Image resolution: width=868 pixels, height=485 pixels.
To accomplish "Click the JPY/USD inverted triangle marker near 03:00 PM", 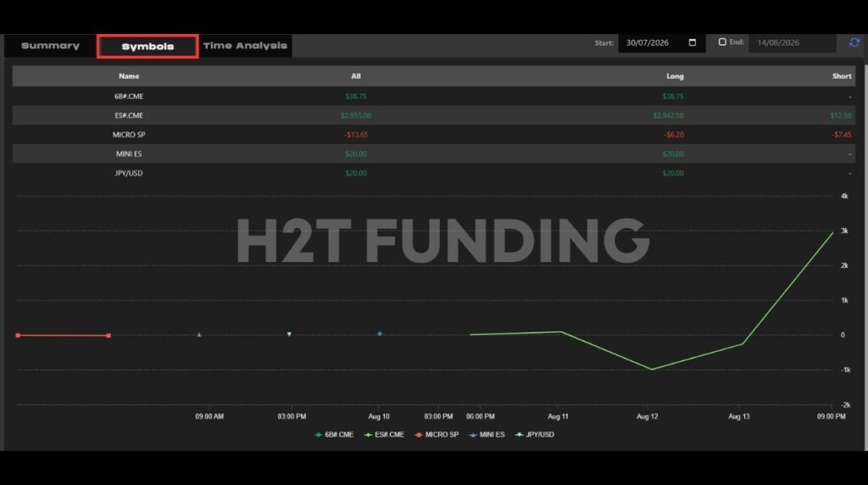I will [289, 334].
